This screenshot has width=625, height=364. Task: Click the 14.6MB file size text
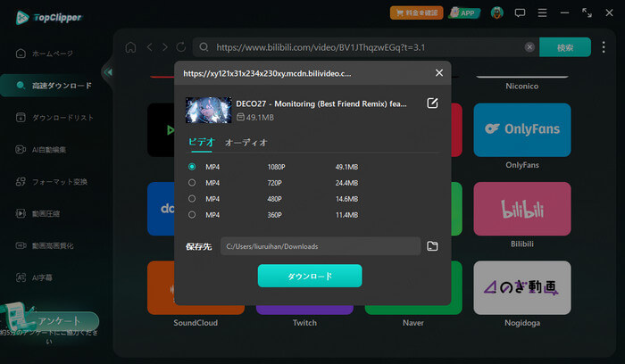click(x=346, y=199)
